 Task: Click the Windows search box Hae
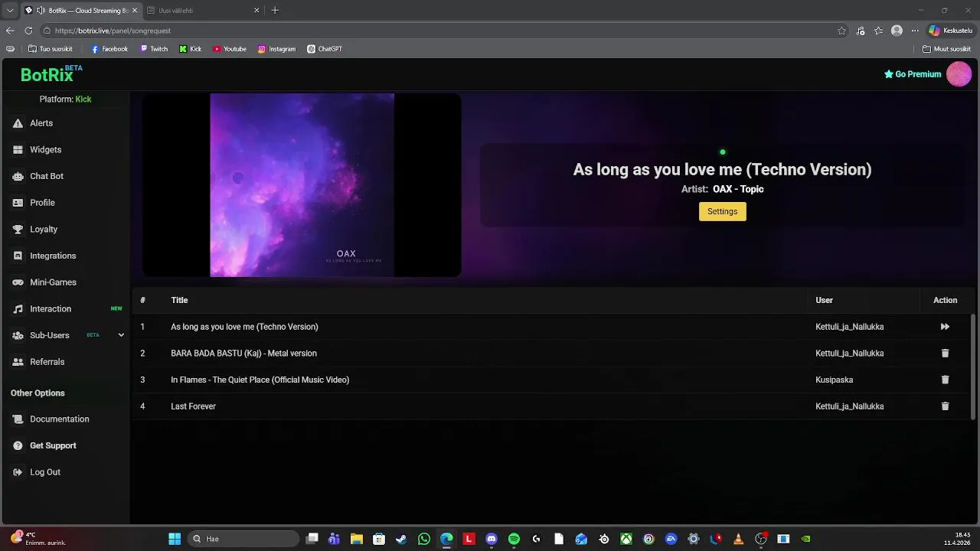(x=243, y=539)
